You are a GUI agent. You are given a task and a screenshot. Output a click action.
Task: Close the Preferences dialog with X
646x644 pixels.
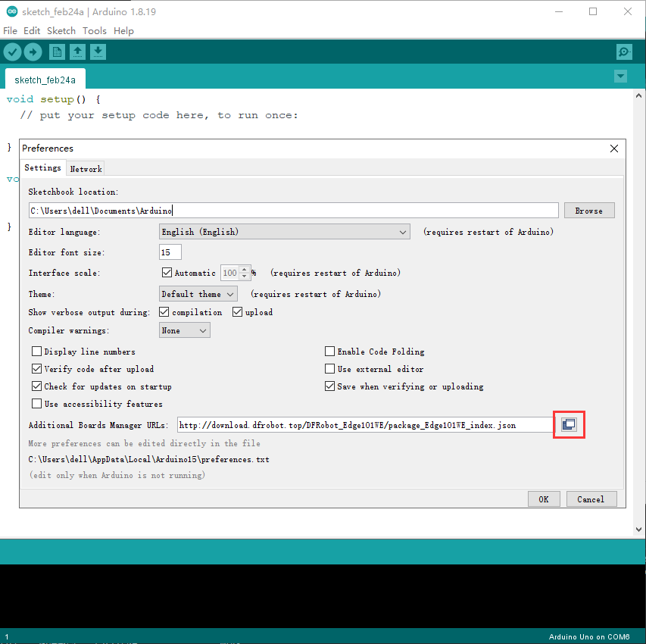[614, 148]
